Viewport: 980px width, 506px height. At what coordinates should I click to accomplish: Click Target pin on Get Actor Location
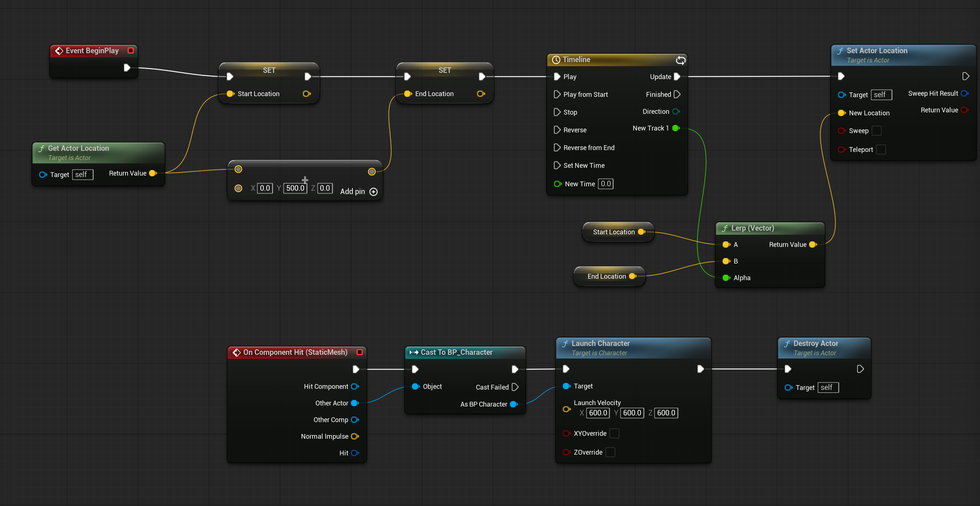pyautogui.click(x=43, y=174)
